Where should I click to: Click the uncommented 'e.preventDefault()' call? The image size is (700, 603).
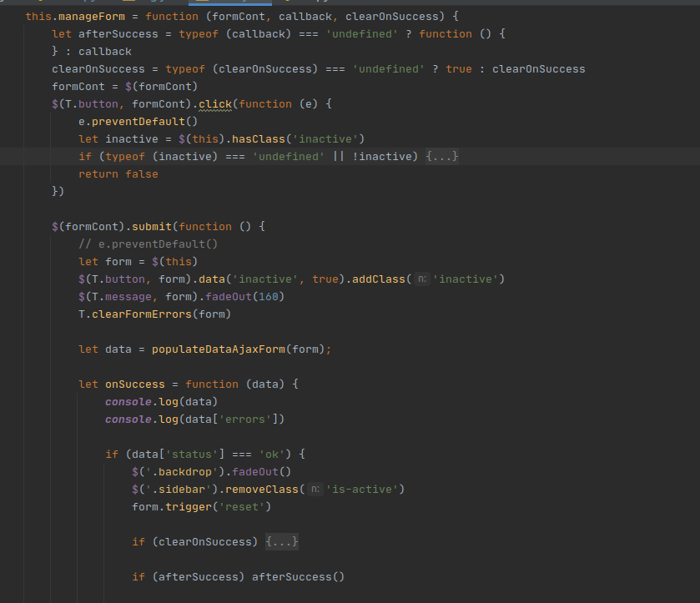coord(138,122)
